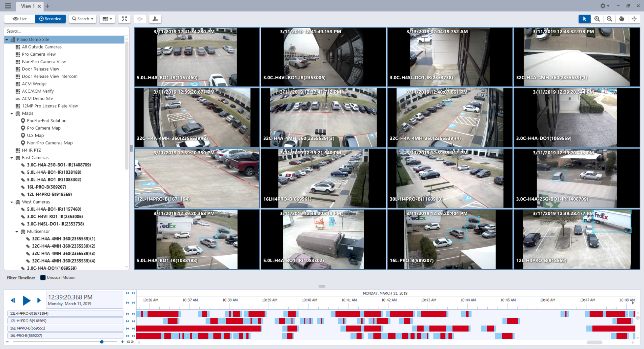Click the export user icon button
The height and width of the screenshot is (349, 644).
coord(155,19)
